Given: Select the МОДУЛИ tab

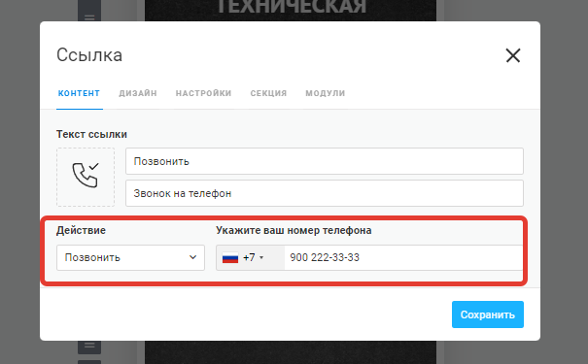Looking at the screenshot, I should tap(326, 93).
